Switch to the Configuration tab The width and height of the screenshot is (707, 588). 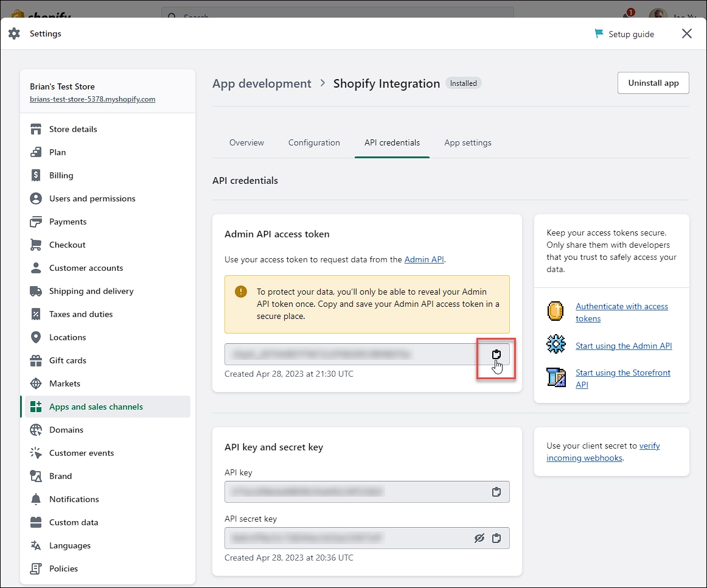point(315,143)
